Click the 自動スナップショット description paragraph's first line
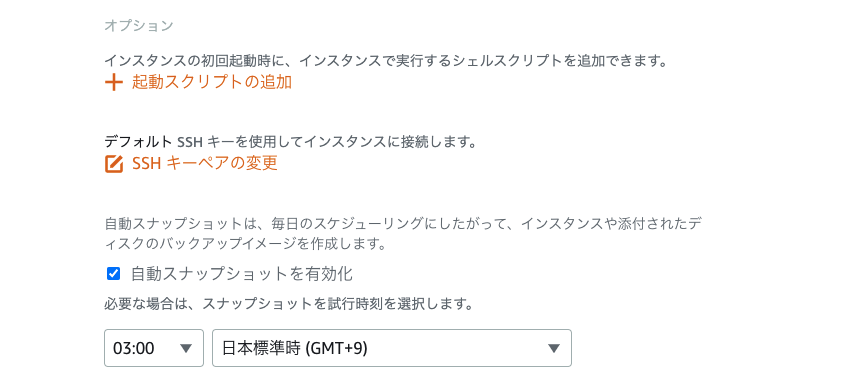The height and width of the screenshot is (391, 842). coord(404,222)
